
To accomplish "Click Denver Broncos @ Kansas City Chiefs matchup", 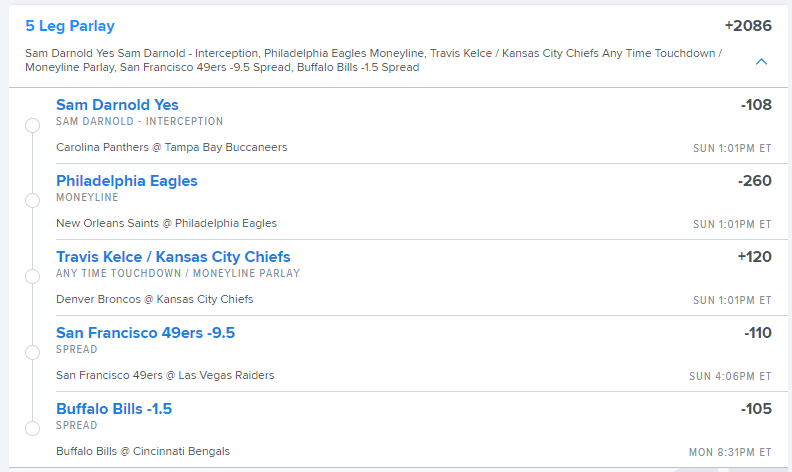I will coord(154,299).
